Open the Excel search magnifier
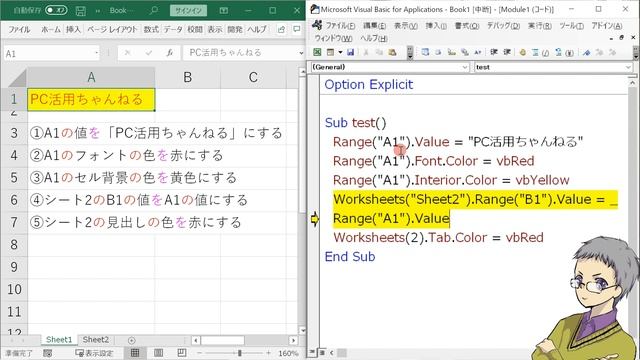Screen dimensions: 640x360 pyautogui.click(x=153, y=10)
